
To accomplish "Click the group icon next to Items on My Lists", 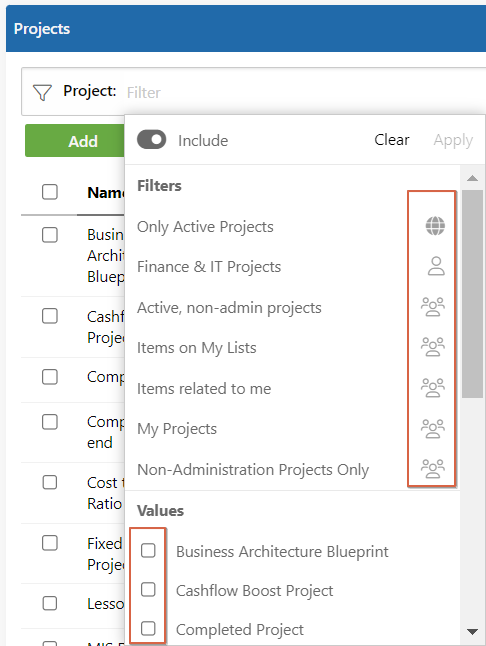I will [x=432, y=347].
